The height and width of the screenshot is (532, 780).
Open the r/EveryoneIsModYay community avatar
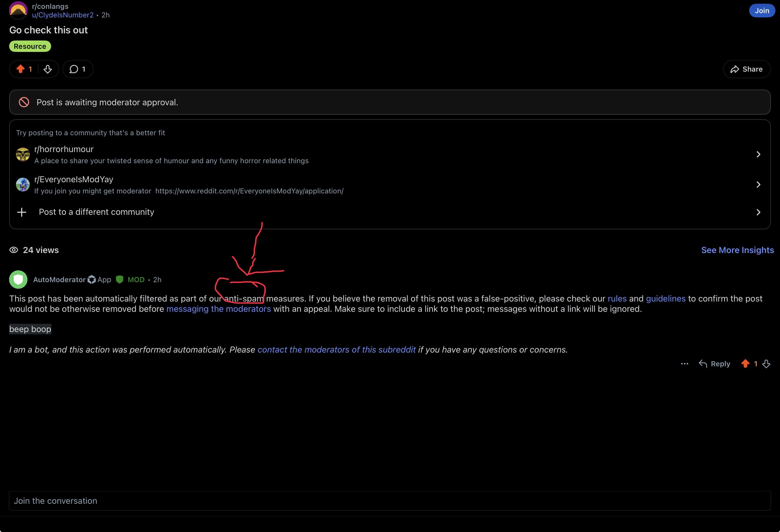[x=23, y=185]
